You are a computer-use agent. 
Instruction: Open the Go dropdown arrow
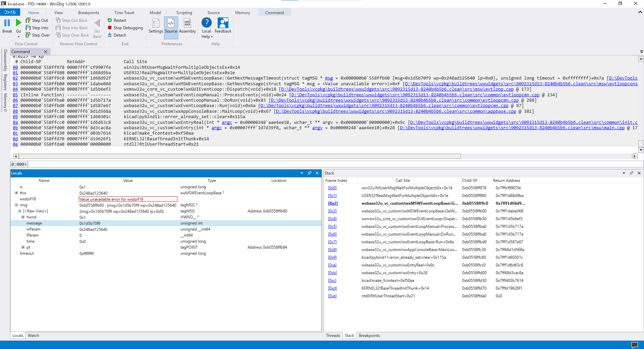18,37
